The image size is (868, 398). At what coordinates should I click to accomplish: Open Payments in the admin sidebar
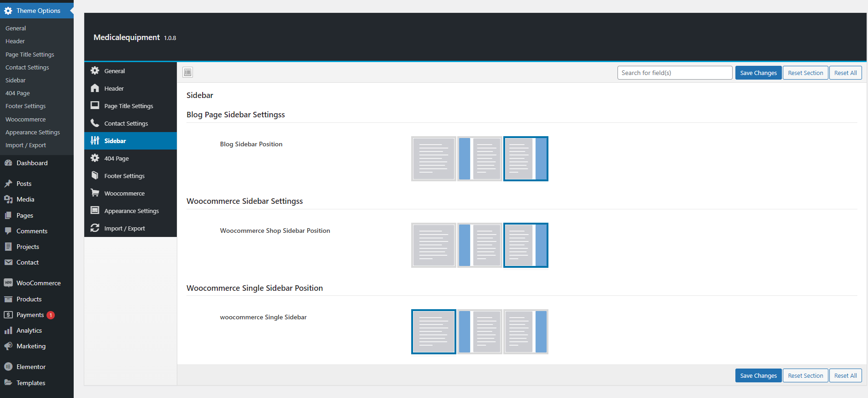[x=30, y=315]
